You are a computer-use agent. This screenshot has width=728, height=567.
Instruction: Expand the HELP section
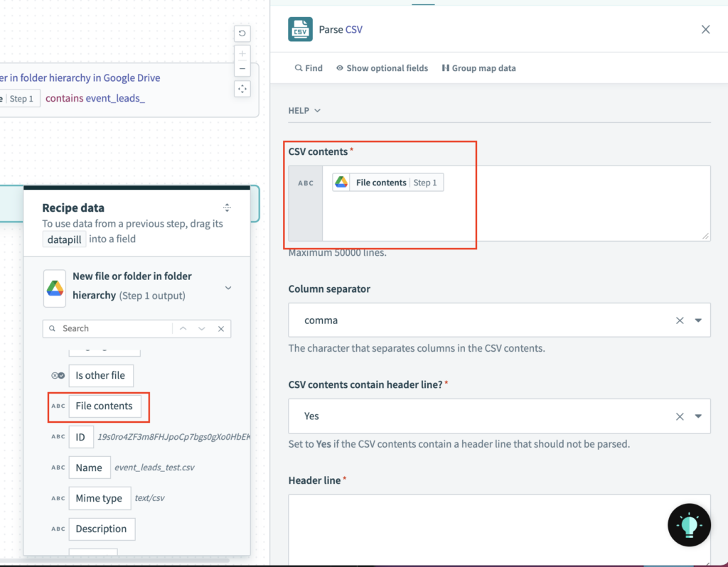pos(304,110)
